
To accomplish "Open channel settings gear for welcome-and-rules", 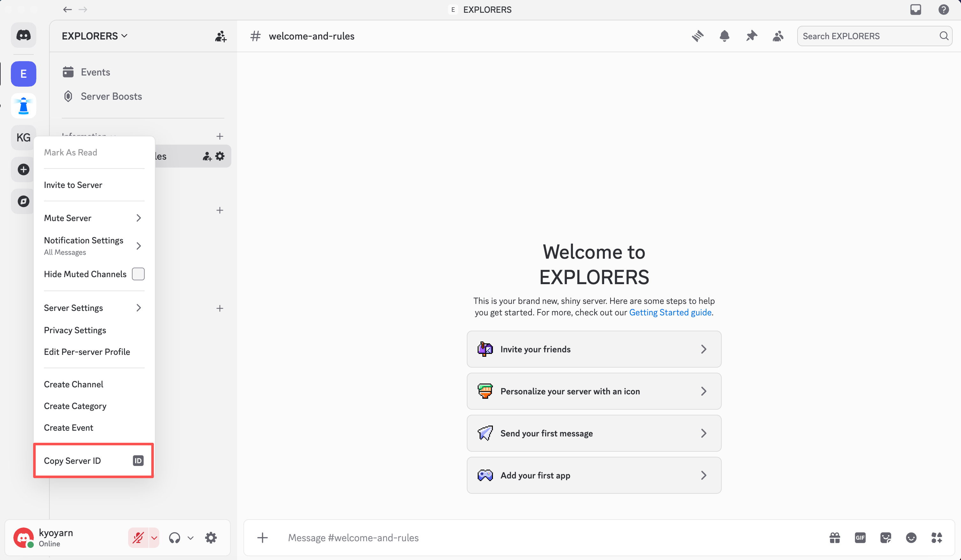I will tap(220, 156).
